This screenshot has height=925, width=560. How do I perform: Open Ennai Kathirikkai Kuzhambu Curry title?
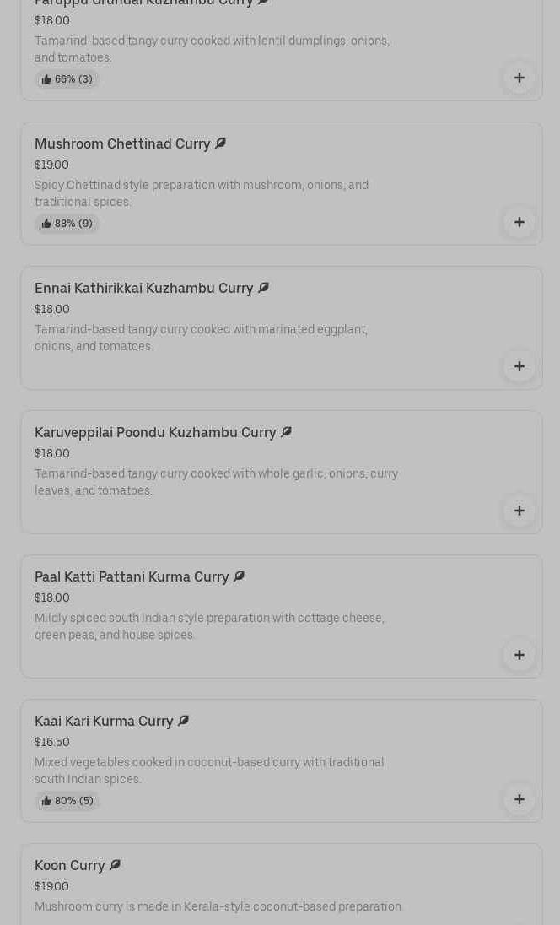click(x=143, y=289)
